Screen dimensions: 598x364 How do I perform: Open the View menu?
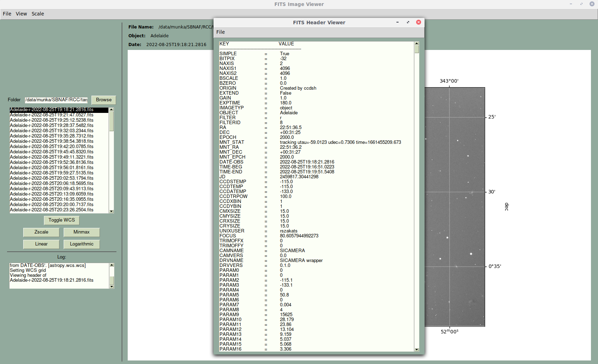[x=21, y=14]
